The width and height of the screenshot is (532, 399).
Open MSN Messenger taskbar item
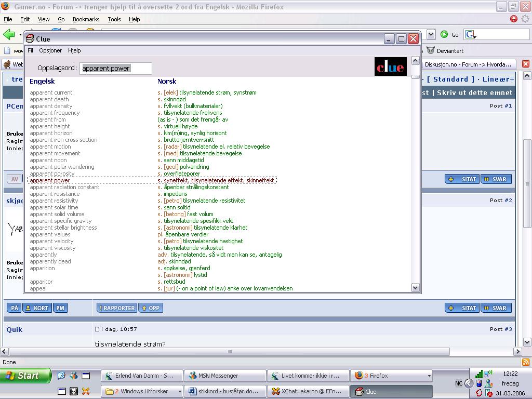[x=224, y=376]
